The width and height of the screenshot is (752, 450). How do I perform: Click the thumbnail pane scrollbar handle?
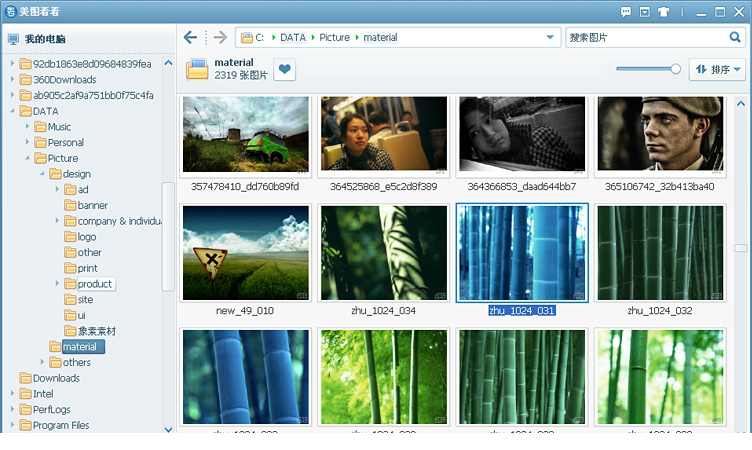pos(740,248)
